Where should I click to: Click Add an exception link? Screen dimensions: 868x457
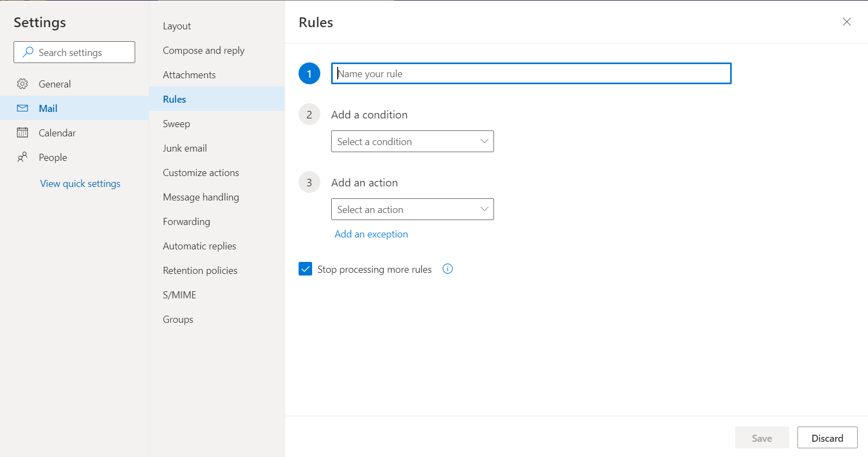click(371, 234)
